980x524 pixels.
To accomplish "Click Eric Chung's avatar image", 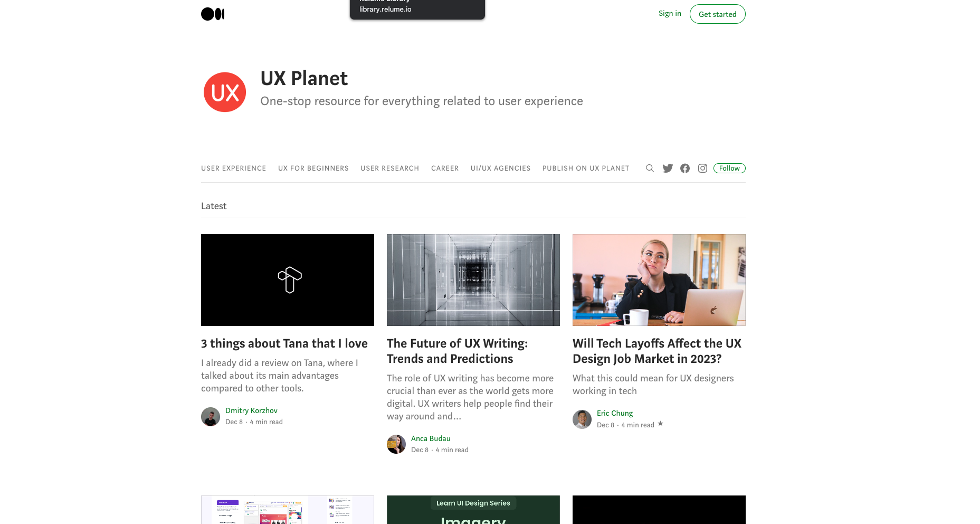I will (582, 419).
